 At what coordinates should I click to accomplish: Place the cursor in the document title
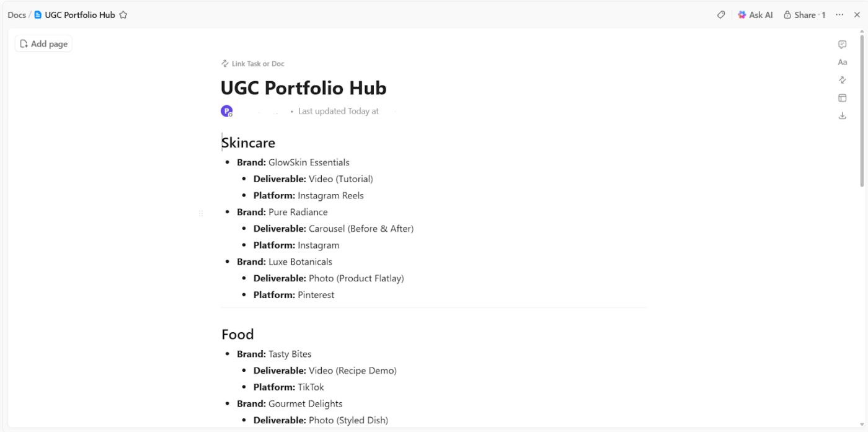303,87
